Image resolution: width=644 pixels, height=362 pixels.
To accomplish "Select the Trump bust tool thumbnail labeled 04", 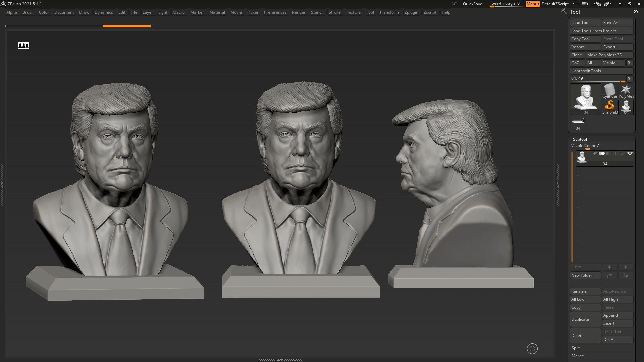I will pos(585,98).
